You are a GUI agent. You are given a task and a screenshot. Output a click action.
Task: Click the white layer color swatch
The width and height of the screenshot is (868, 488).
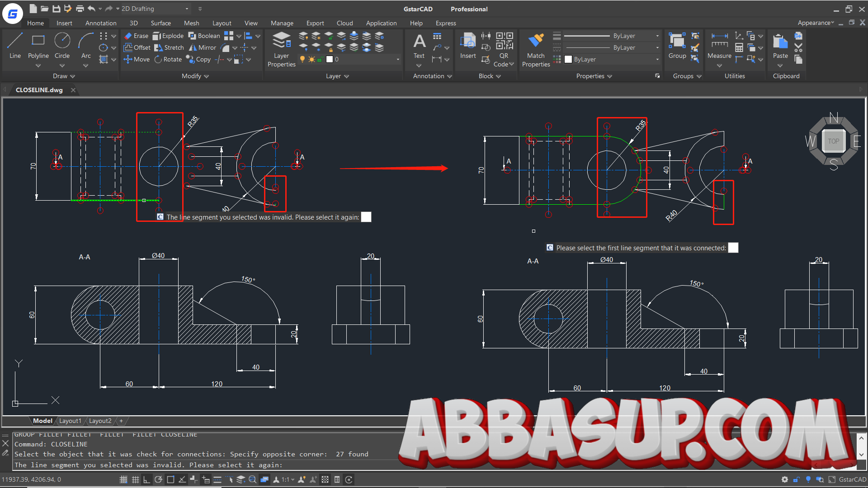click(x=330, y=59)
